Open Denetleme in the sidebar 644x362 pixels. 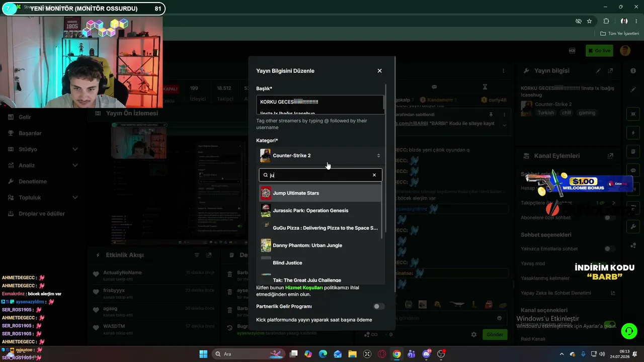33,182
